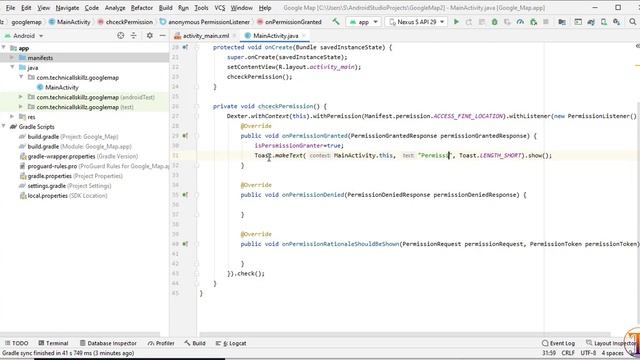640x360 pixels.
Task: Collapse the app module node
Action: point(4,48)
